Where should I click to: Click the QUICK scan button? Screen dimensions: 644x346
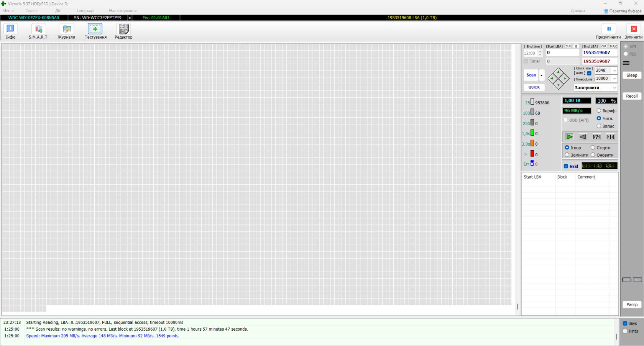534,87
